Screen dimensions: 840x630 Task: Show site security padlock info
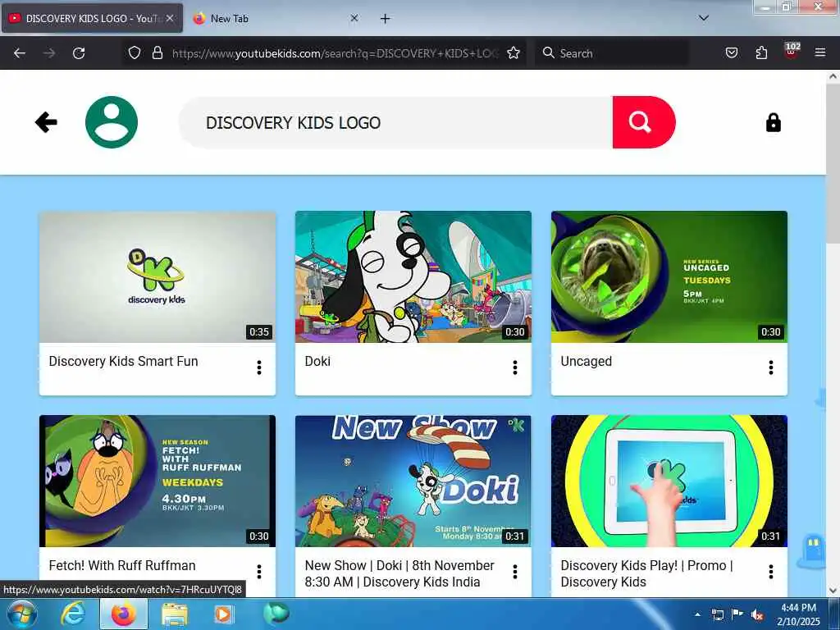coord(157,52)
